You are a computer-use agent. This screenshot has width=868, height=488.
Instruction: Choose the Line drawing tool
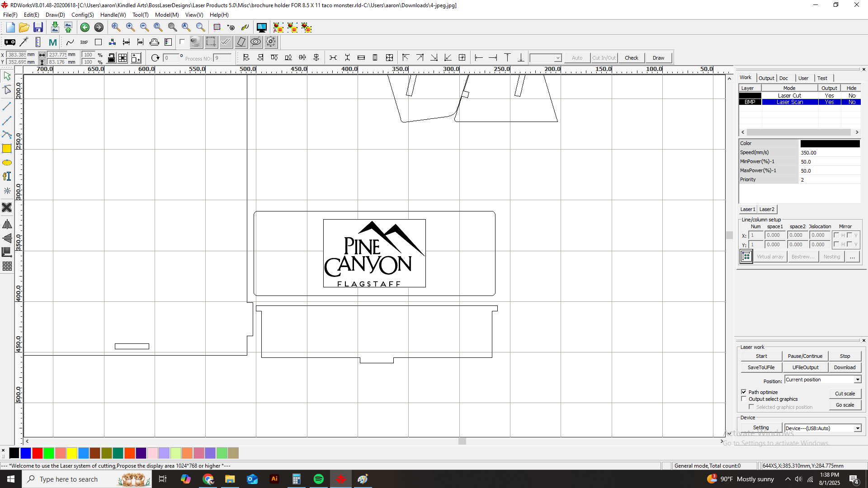coord(7,106)
